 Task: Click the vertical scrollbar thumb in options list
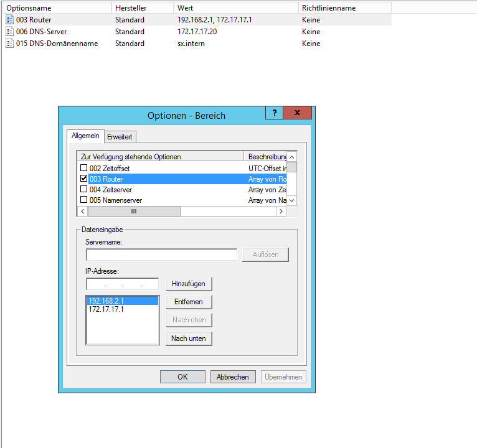click(291, 167)
